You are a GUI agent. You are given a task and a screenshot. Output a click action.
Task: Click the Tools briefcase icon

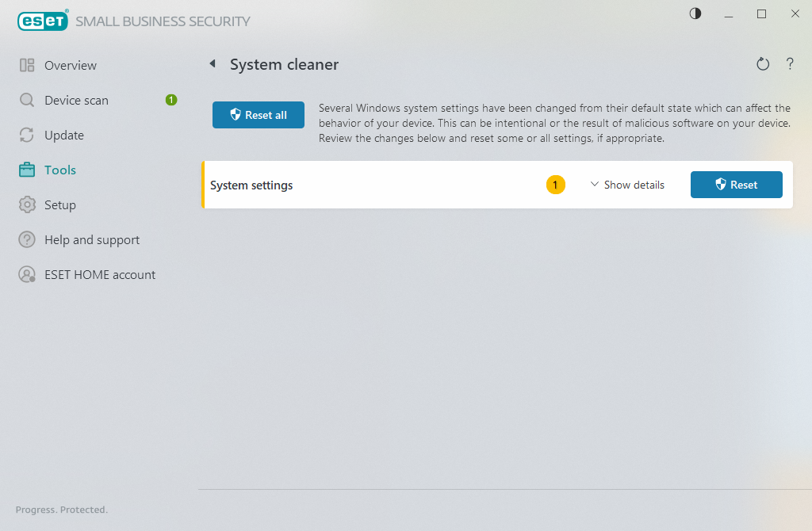(x=27, y=170)
